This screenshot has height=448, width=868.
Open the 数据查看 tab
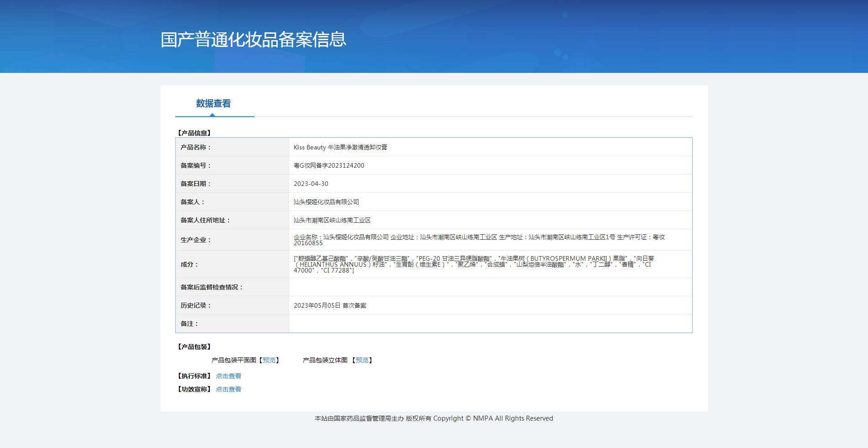pos(213,103)
